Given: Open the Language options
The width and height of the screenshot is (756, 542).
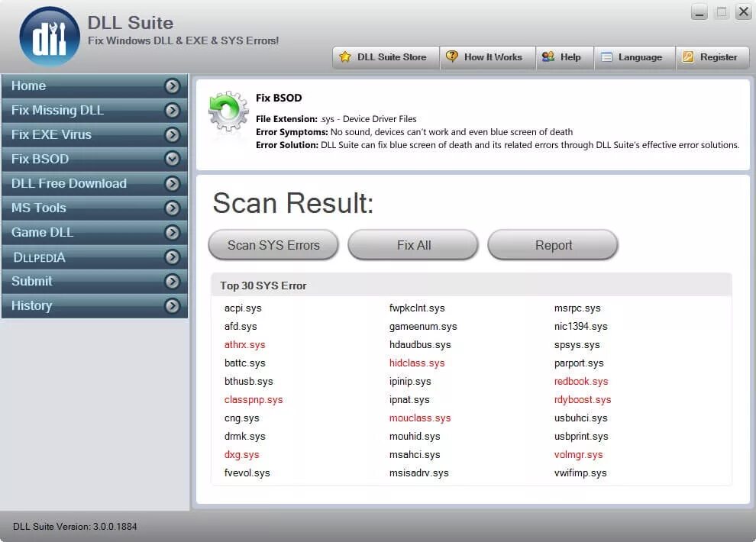Looking at the screenshot, I should point(635,57).
